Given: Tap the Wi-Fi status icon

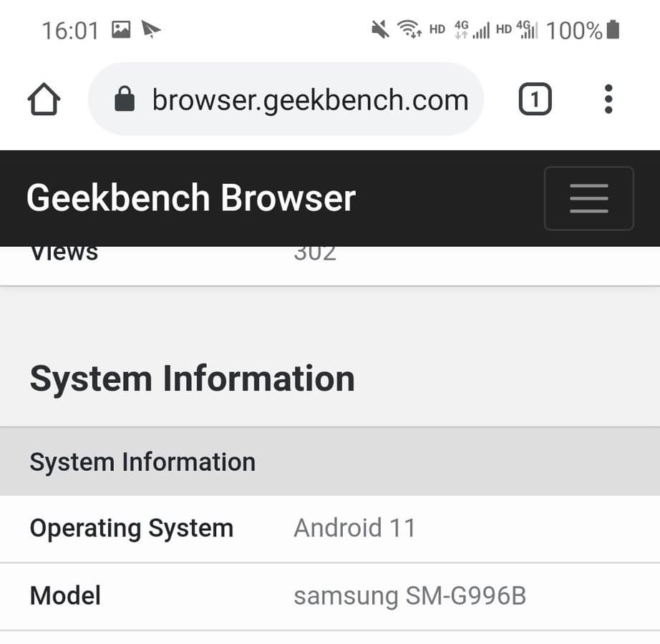Looking at the screenshot, I should (x=409, y=30).
